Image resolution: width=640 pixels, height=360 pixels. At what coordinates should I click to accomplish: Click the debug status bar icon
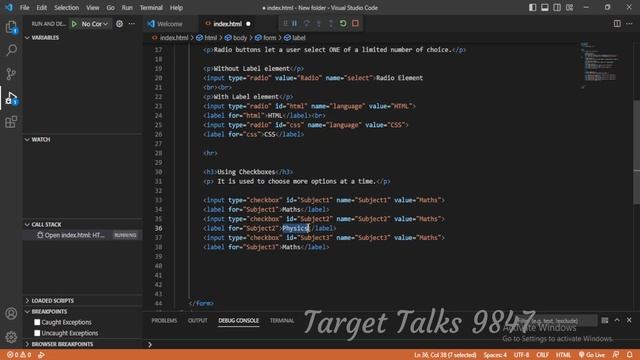[41, 355]
